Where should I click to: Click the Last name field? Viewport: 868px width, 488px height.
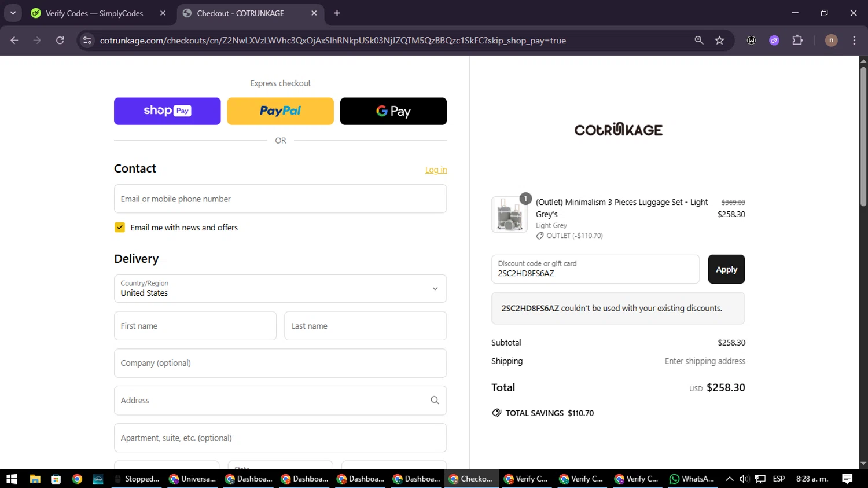[365, 326]
